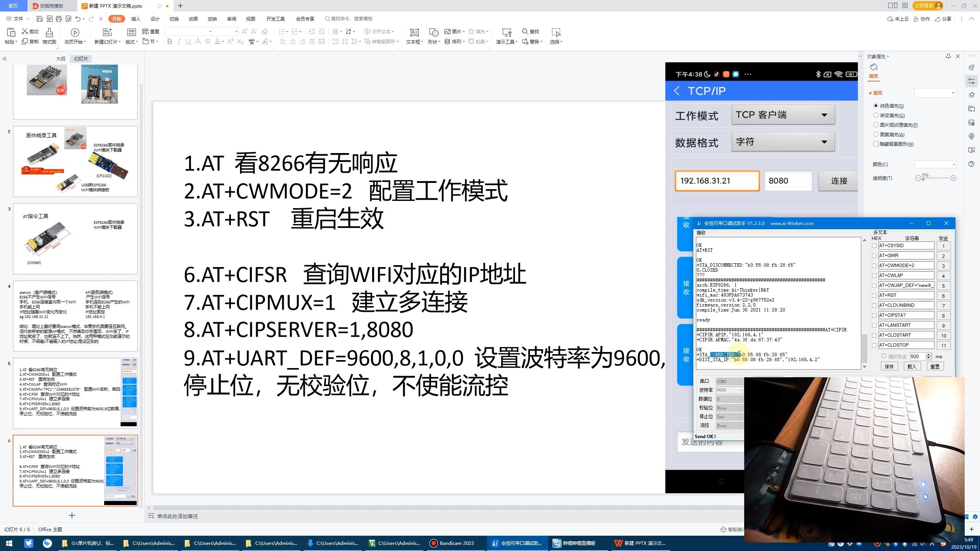Open the 9600 baud rate dropdown
Image resolution: width=980 pixels, height=551 pixels.
730,390
